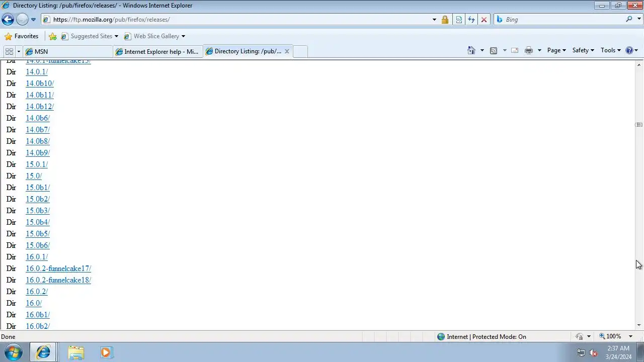
Task: Open the 14.0b10/ directory link
Action: (x=40, y=83)
